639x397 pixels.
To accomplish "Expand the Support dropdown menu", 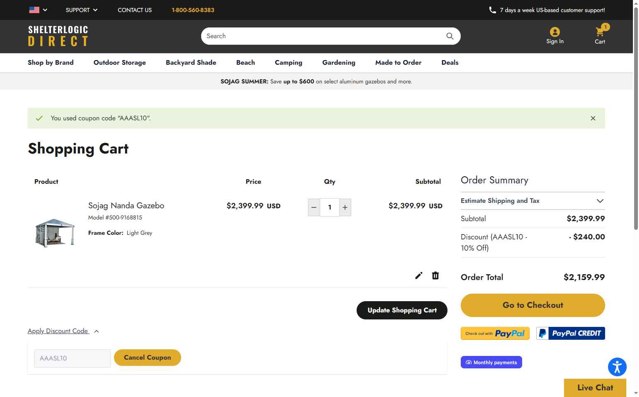I will coord(82,10).
